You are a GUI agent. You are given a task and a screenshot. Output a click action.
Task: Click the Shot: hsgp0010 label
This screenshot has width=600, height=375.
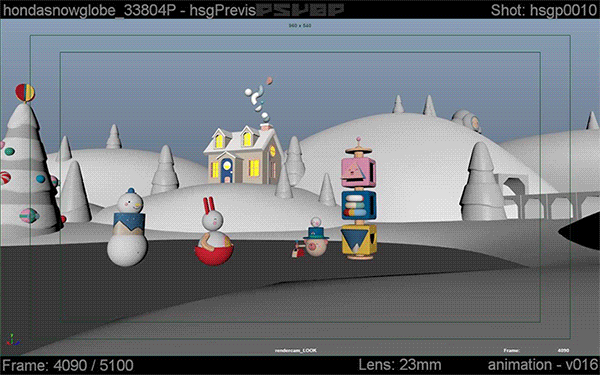544,10
